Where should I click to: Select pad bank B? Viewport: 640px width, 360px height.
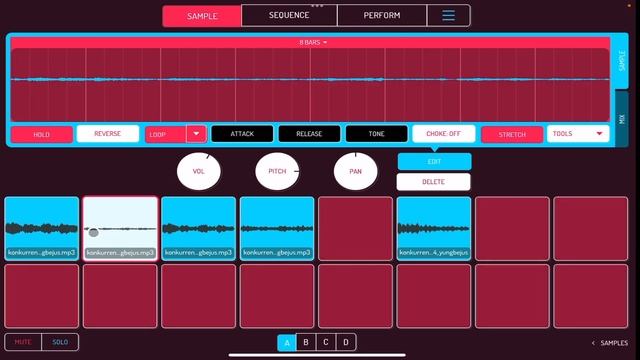[306, 342]
